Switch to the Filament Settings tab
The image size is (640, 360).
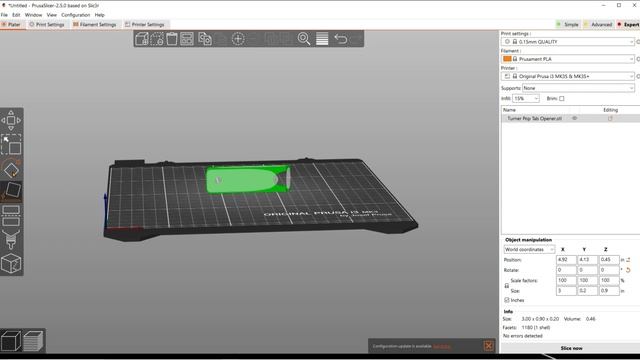[95, 24]
